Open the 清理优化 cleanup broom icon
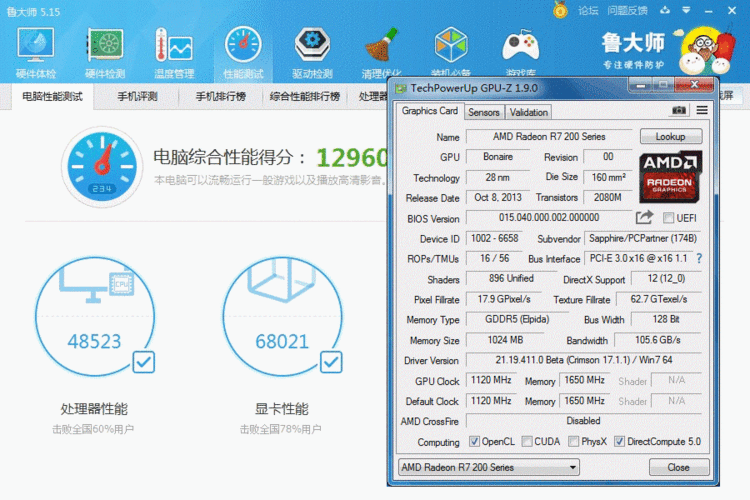Screen dimensions: 750x500 (x=381, y=52)
